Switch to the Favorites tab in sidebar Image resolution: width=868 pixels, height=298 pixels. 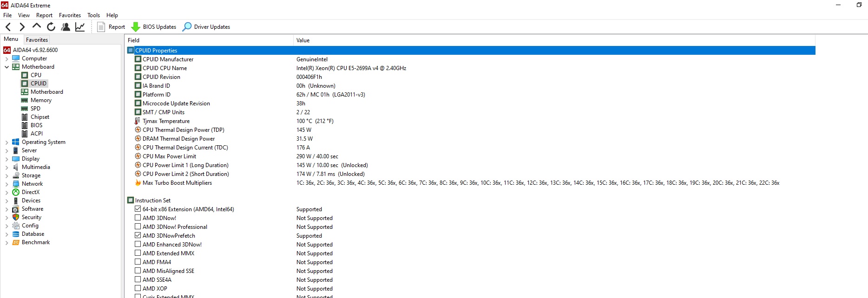37,40
